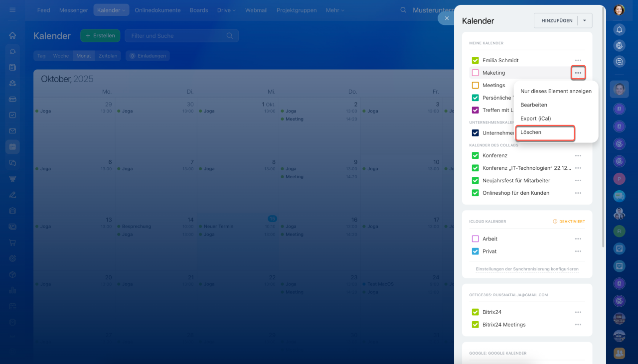Screen dimensions: 638x364
Task: Click the search magnifier in top bar
Action: tap(403, 10)
